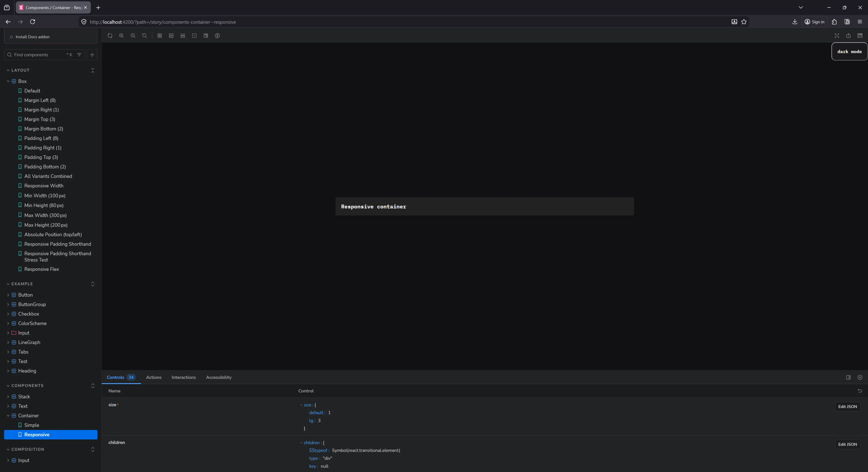Toggle outlines on the preview

[x=194, y=36]
